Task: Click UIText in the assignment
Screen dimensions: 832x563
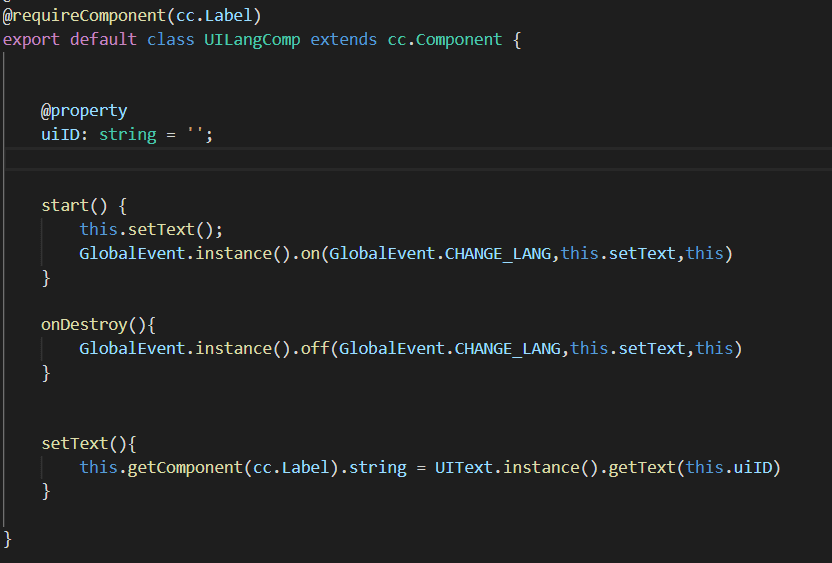Action: pyautogui.click(x=464, y=467)
